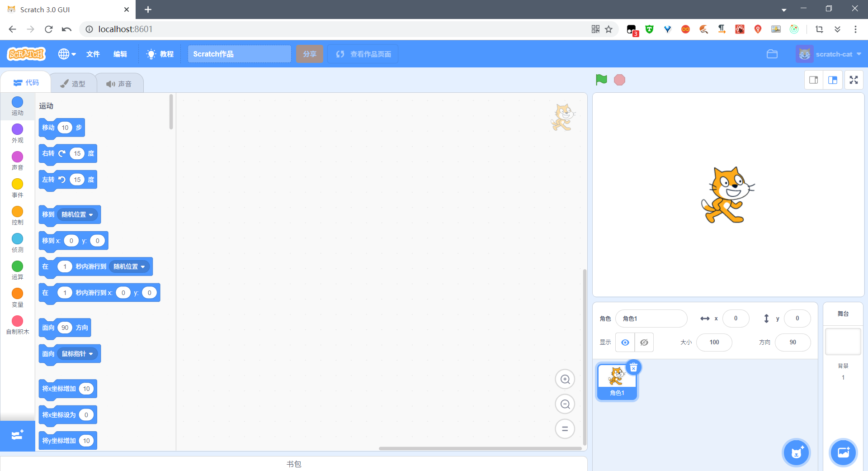Select the 变量 variables category
The height and width of the screenshot is (471, 868).
tap(18, 298)
